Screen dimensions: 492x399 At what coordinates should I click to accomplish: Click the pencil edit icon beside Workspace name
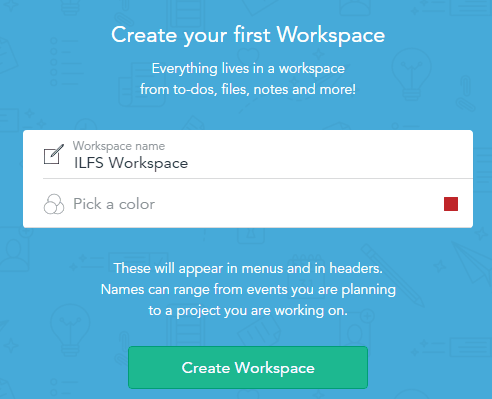click(54, 154)
